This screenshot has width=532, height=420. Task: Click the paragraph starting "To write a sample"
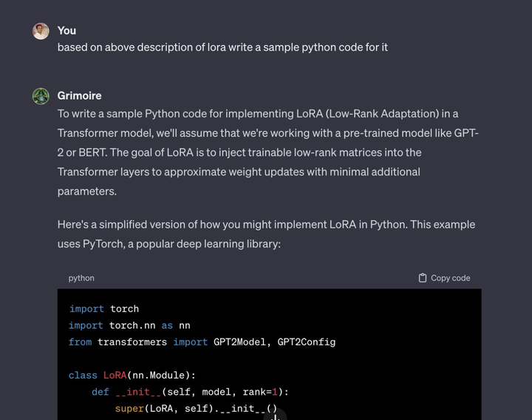(x=269, y=152)
